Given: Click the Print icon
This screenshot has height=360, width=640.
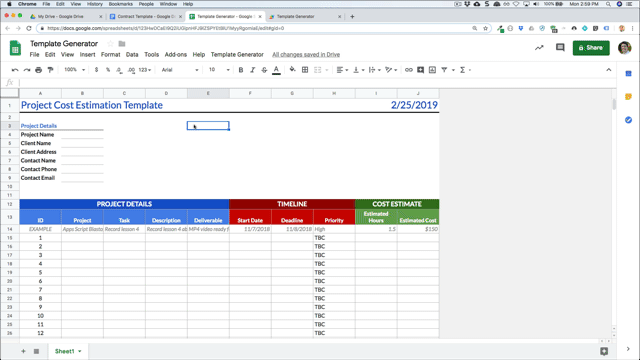Looking at the screenshot, I should [x=38, y=70].
